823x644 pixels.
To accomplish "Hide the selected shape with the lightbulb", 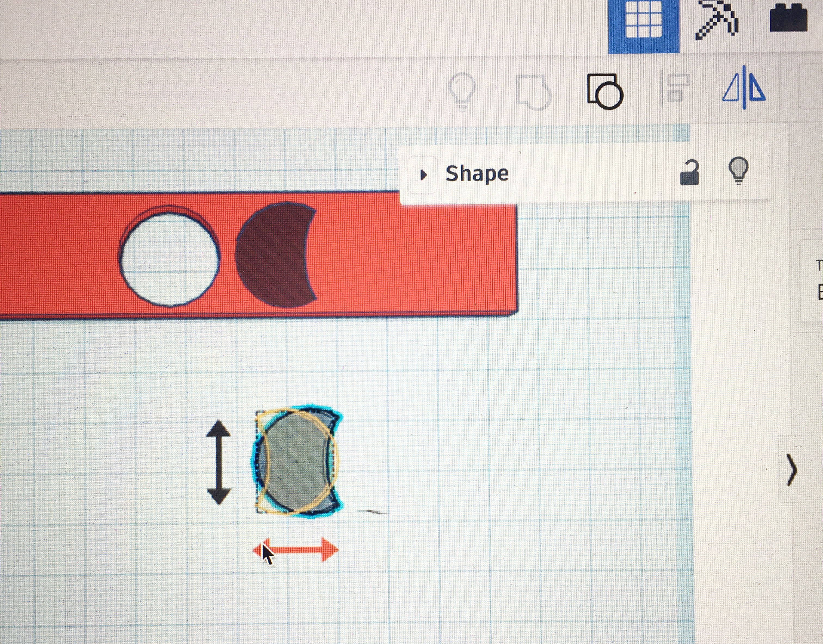I will click(738, 171).
